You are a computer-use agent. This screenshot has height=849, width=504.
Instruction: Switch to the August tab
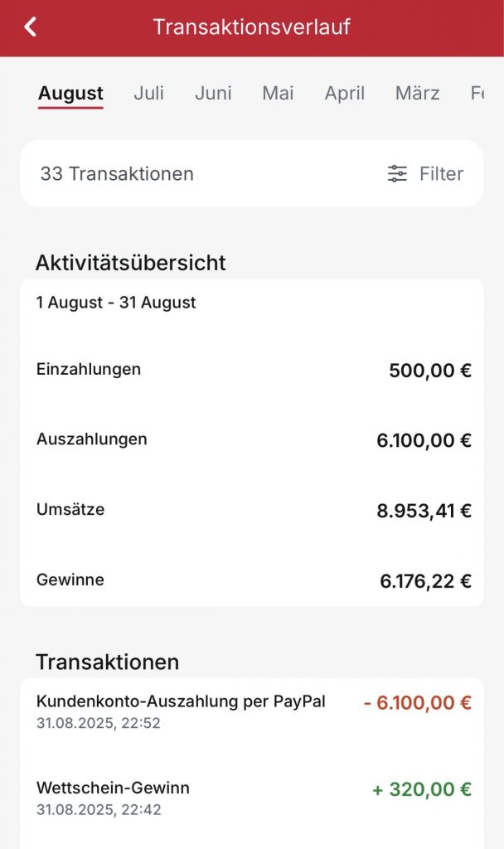click(x=70, y=94)
